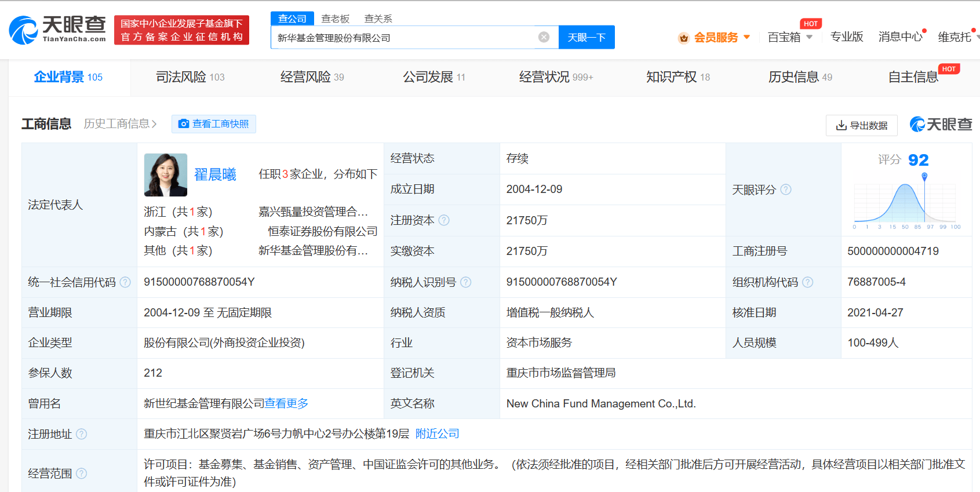This screenshot has width=980, height=492.
Task: Click help icon next to 纳税人识别号
Action: 465,282
